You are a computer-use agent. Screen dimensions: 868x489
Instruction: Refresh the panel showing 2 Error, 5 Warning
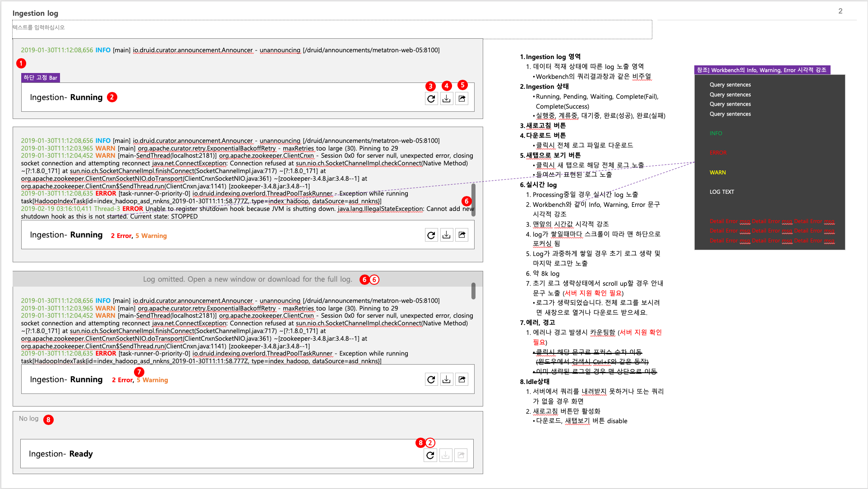click(x=431, y=234)
